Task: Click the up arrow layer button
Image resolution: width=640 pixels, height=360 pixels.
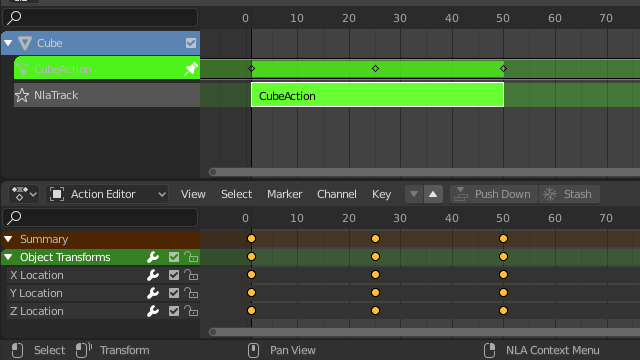Action: point(433,194)
